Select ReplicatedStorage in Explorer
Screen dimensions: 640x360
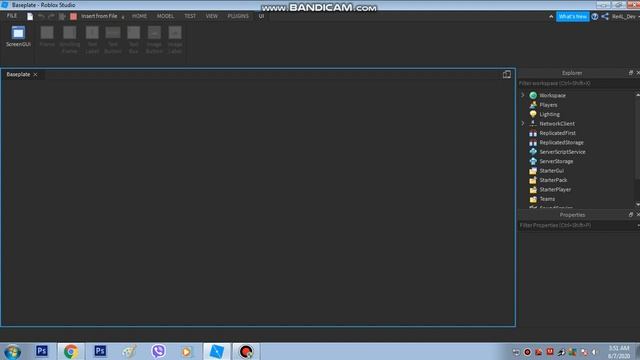561,142
